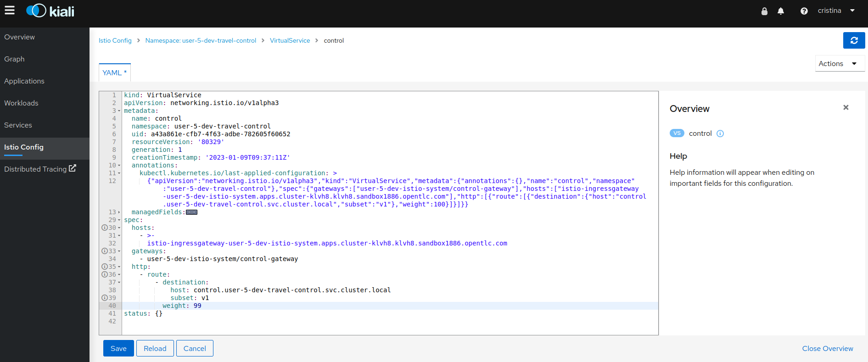Save the YAML changes
Viewport: 868px width, 362px height.
118,348
